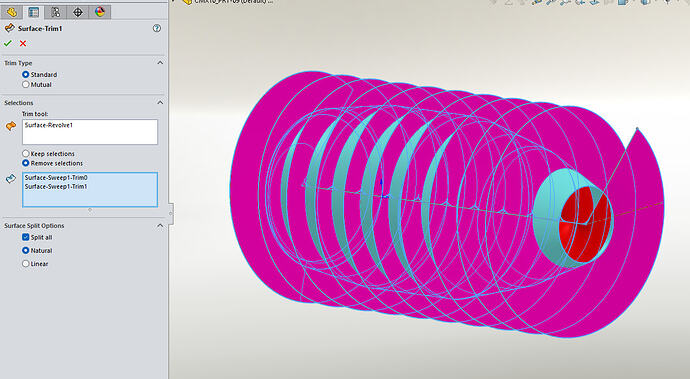Select the Natural split option
The width and height of the screenshot is (690, 379).
[26, 250]
